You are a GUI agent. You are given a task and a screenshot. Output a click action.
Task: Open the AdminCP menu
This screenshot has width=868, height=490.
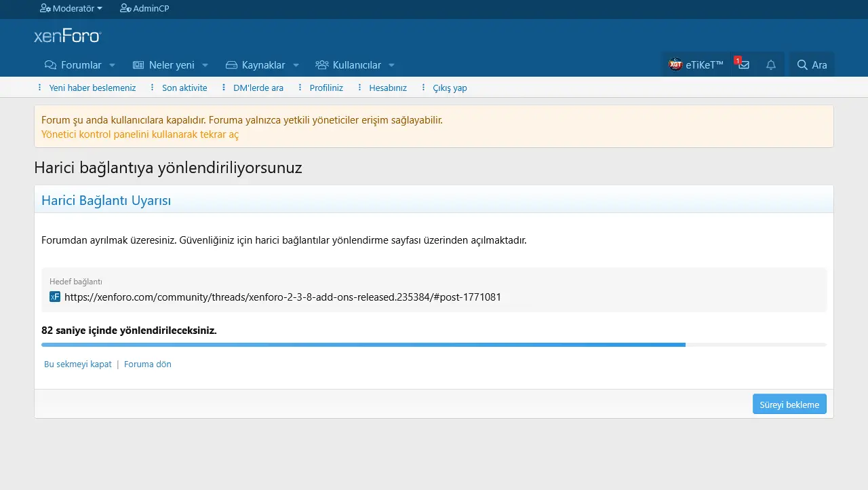click(144, 9)
